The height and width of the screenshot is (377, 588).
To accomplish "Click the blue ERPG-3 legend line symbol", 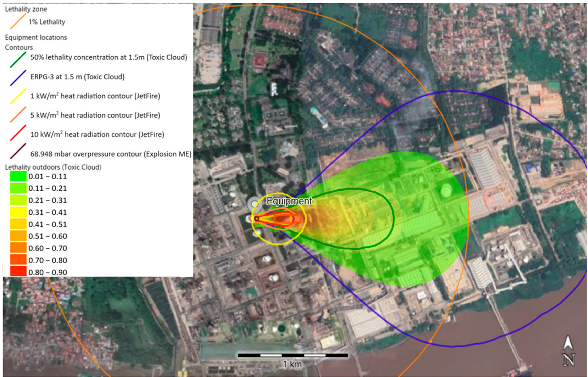I will 18,78.
